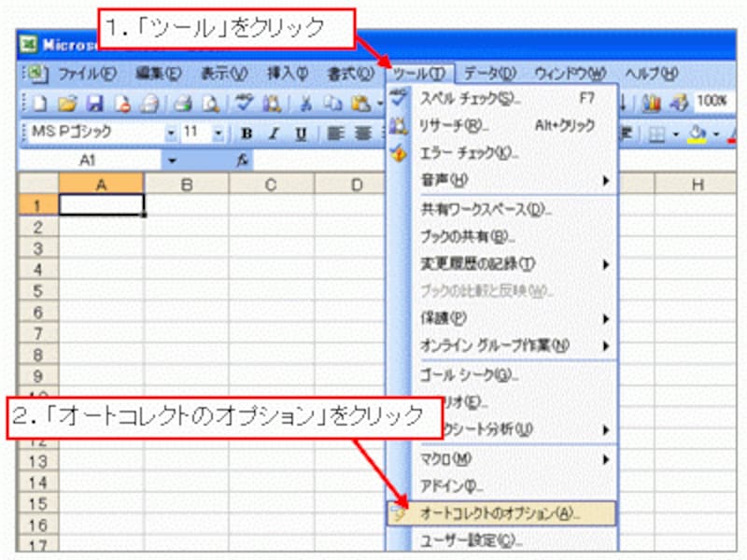Select リサーチ(R) menu item
747x560 pixels.
[501, 126]
